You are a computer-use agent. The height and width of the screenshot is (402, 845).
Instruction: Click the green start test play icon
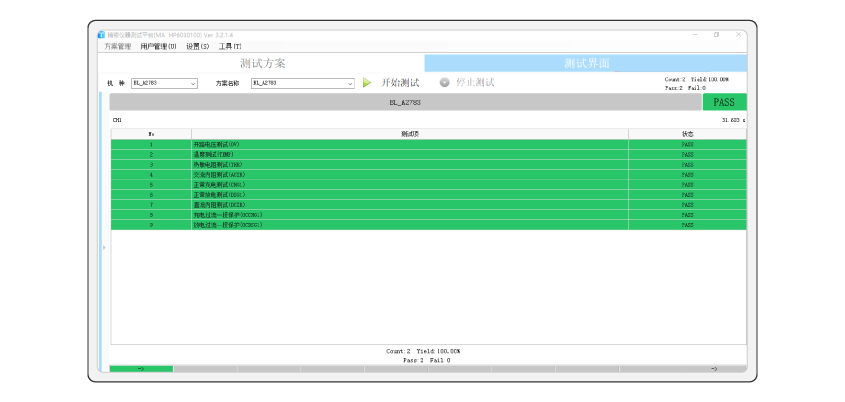[x=367, y=82]
